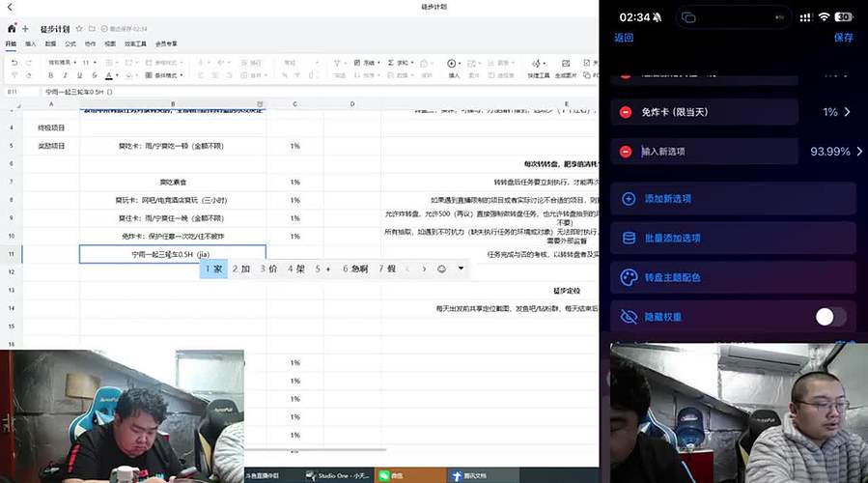Switch to the 插入 ribbon tab
868x483 pixels.
click(31, 43)
